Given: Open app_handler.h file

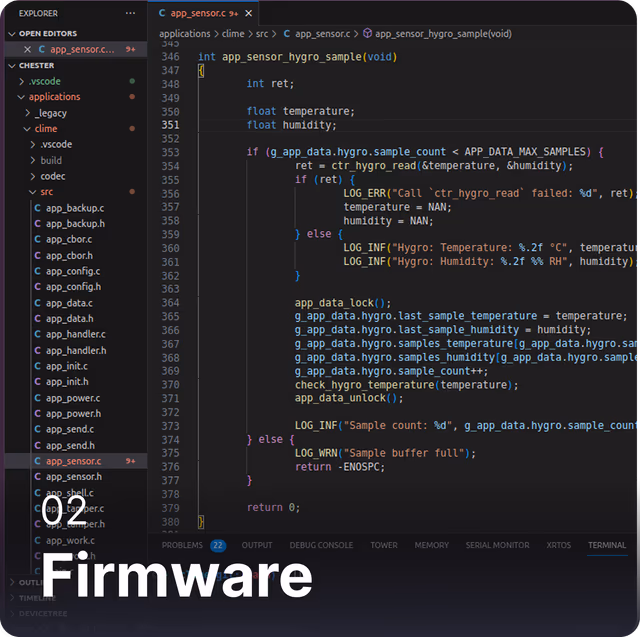Looking at the screenshot, I should coord(76,350).
